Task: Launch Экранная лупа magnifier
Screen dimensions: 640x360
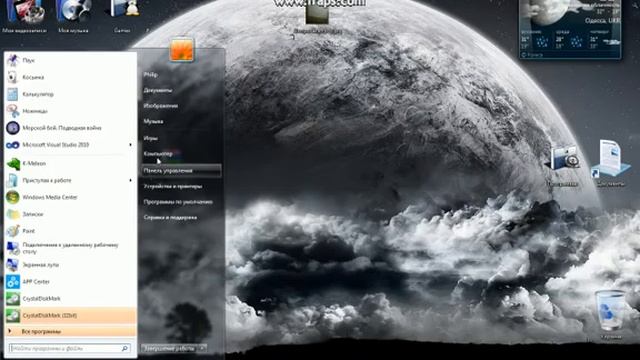Action: click(x=70, y=265)
